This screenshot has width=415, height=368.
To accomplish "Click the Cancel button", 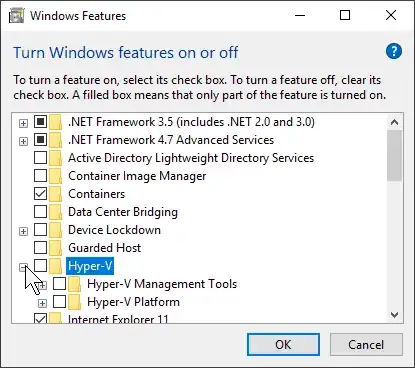I will tap(366, 344).
